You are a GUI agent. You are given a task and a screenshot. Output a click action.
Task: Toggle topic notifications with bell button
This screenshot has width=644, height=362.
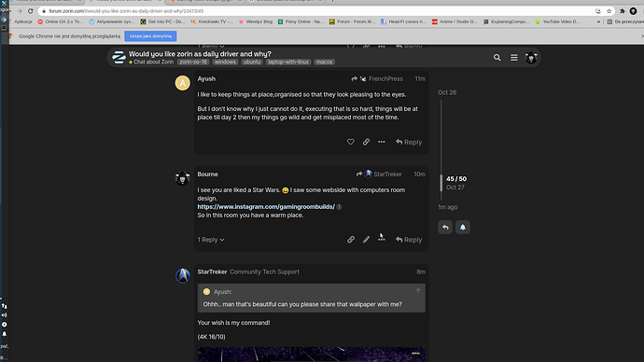(462, 227)
